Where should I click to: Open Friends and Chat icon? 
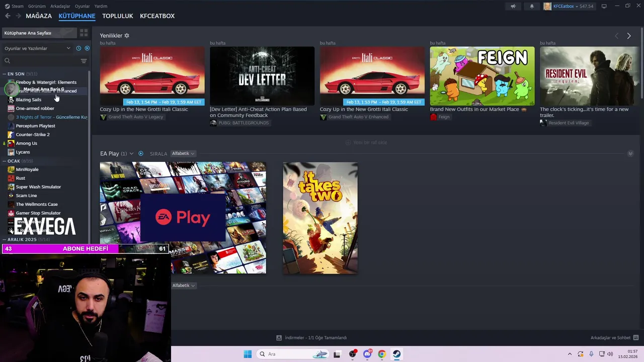(x=635, y=338)
